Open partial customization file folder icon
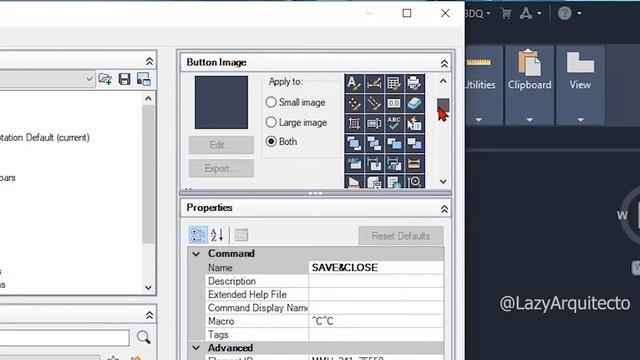The width and height of the screenshot is (640, 360). click(105, 79)
